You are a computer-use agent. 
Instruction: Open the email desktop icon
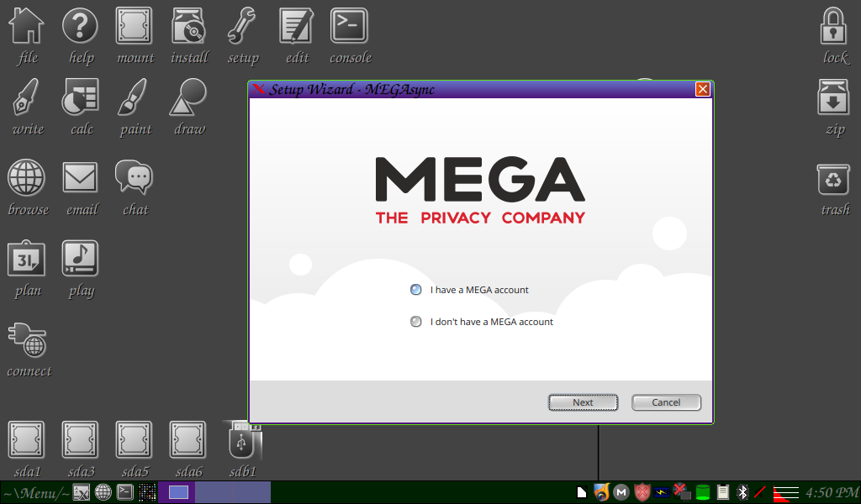tap(81, 188)
